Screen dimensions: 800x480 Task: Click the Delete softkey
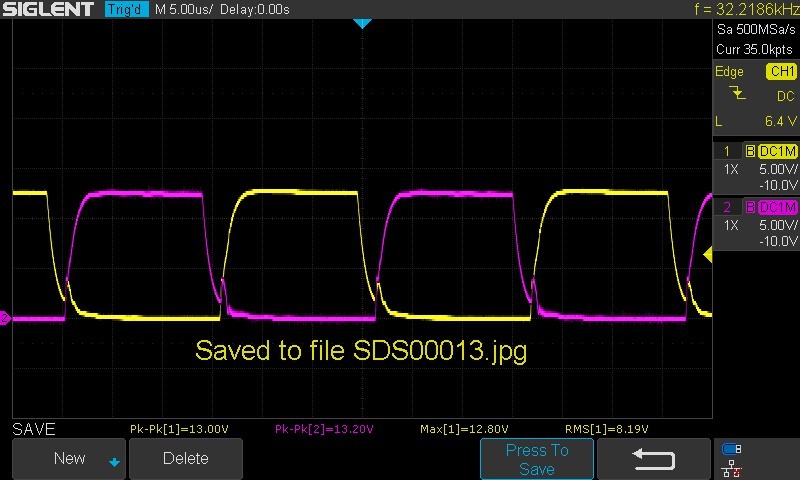[186, 459]
